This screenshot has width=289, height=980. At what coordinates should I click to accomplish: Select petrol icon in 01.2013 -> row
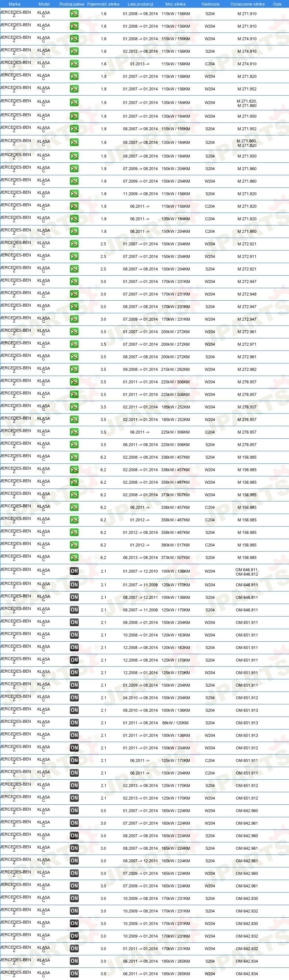click(74, 64)
